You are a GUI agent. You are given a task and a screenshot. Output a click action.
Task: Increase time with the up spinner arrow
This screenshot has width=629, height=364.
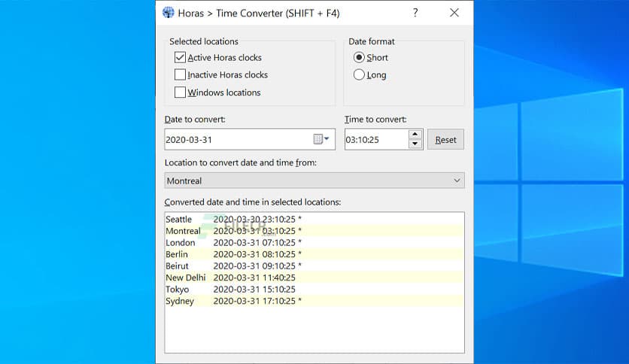[415, 135]
